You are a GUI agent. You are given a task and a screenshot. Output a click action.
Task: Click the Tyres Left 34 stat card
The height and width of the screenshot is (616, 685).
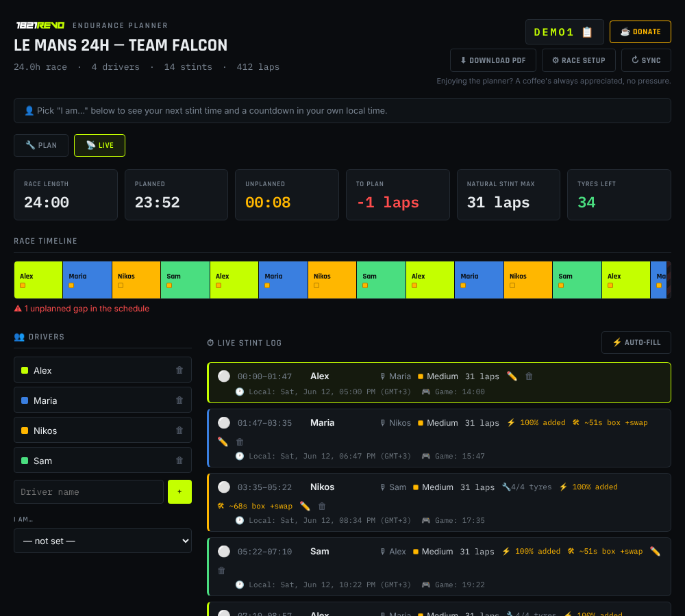tap(619, 194)
